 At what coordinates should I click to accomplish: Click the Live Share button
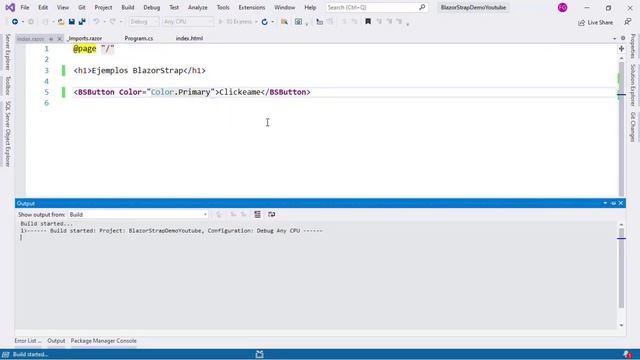point(596,22)
